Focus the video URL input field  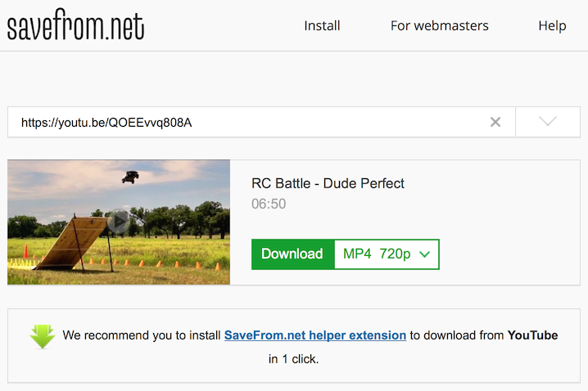tap(261, 122)
